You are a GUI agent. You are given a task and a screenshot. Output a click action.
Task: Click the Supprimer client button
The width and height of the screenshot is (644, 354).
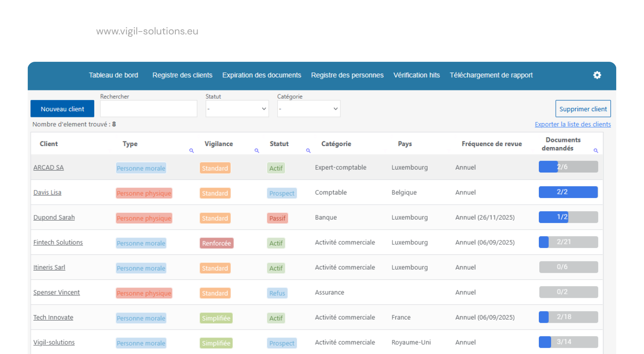tap(583, 108)
